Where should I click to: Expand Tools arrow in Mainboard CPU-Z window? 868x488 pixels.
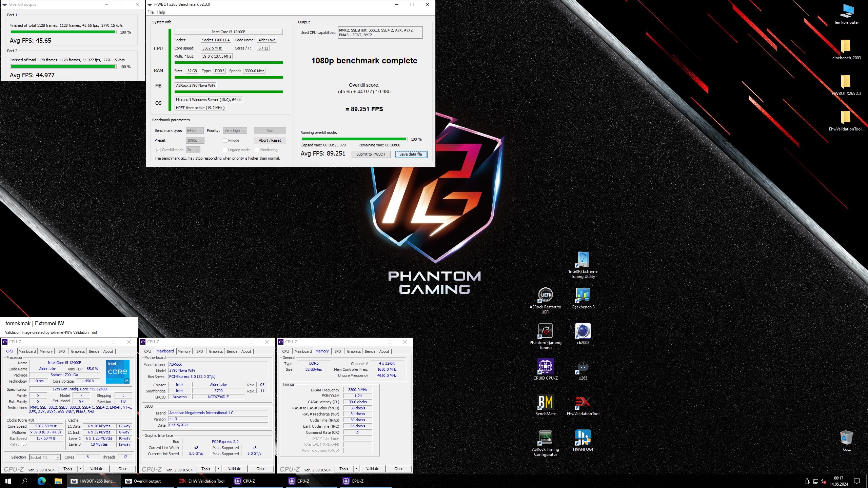(218, 469)
